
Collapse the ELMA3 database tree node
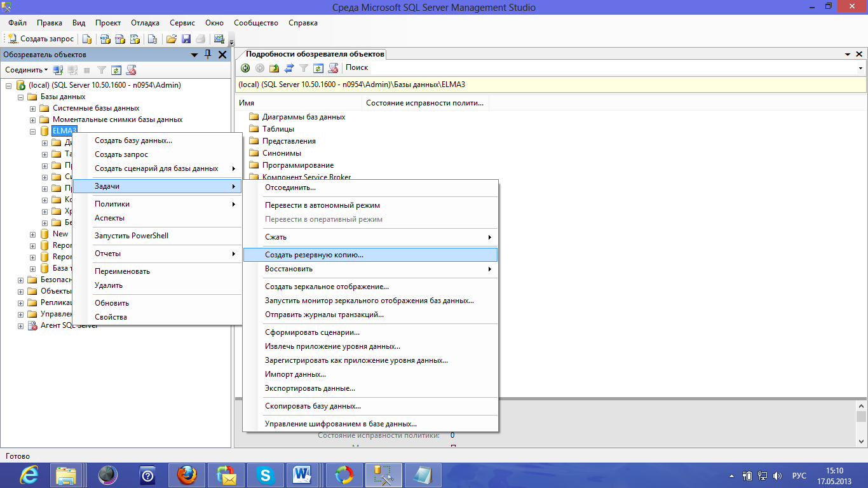tap(33, 131)
